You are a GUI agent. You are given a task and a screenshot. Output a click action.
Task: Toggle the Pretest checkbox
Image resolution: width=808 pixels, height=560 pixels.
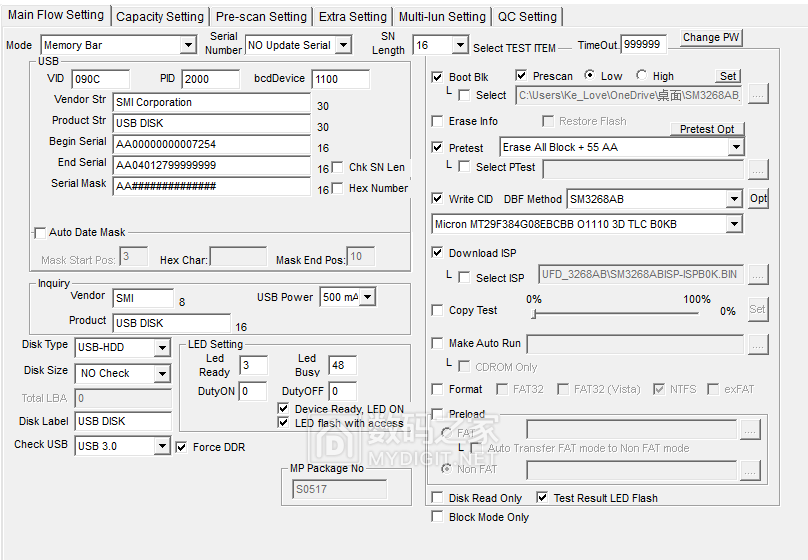click(x=437, y=148)
